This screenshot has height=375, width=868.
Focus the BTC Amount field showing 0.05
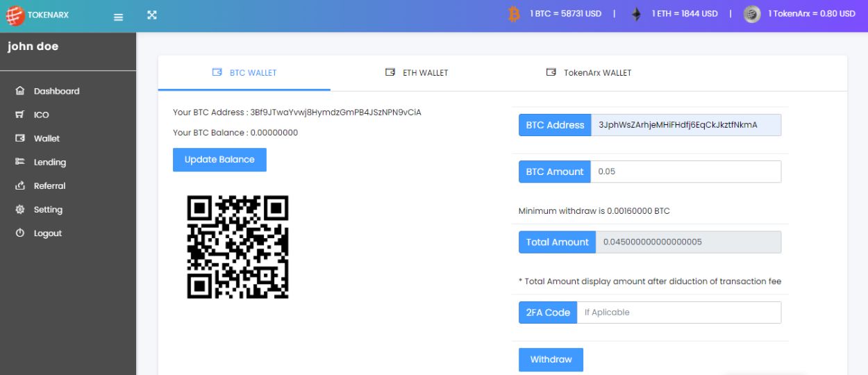point(686,172)
